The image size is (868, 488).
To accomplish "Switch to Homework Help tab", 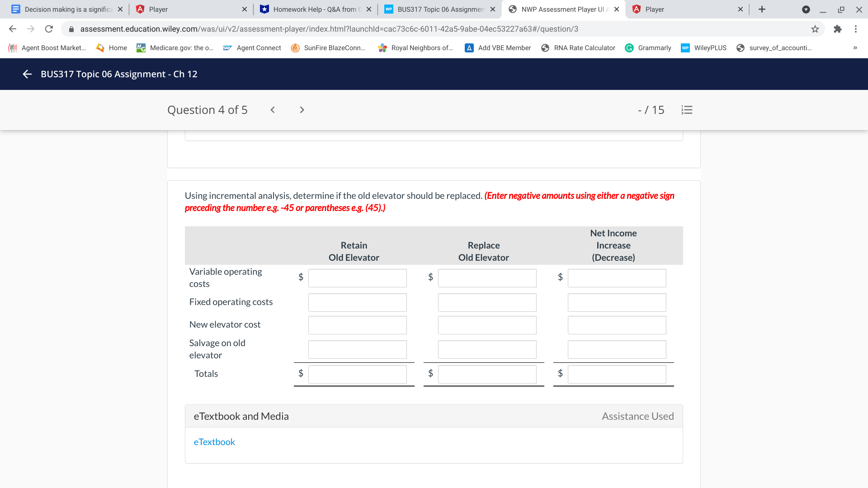I will pyautogui.click(x=314, y=9).
